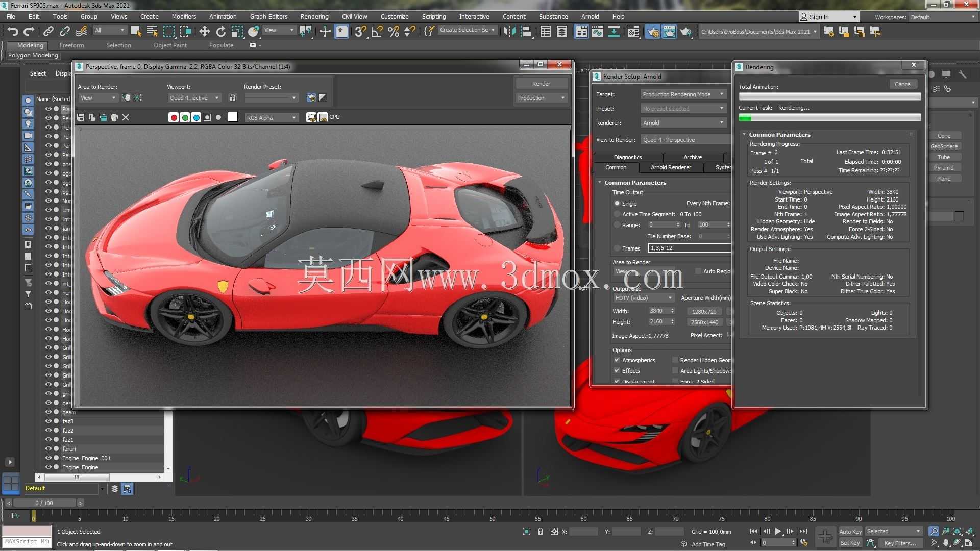Open the HDTV (video) output size dropdown
This screenshot has width=980, height=551.
(644, 298)
